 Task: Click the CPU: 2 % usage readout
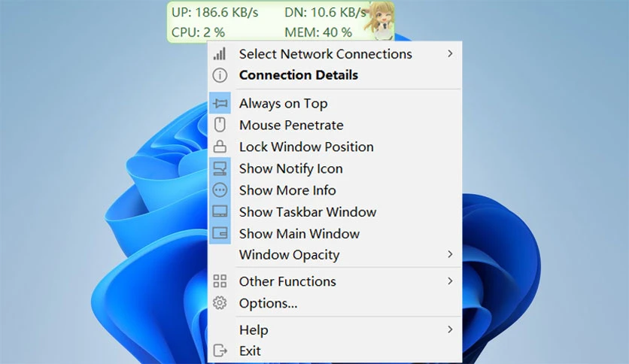point(198,32)
